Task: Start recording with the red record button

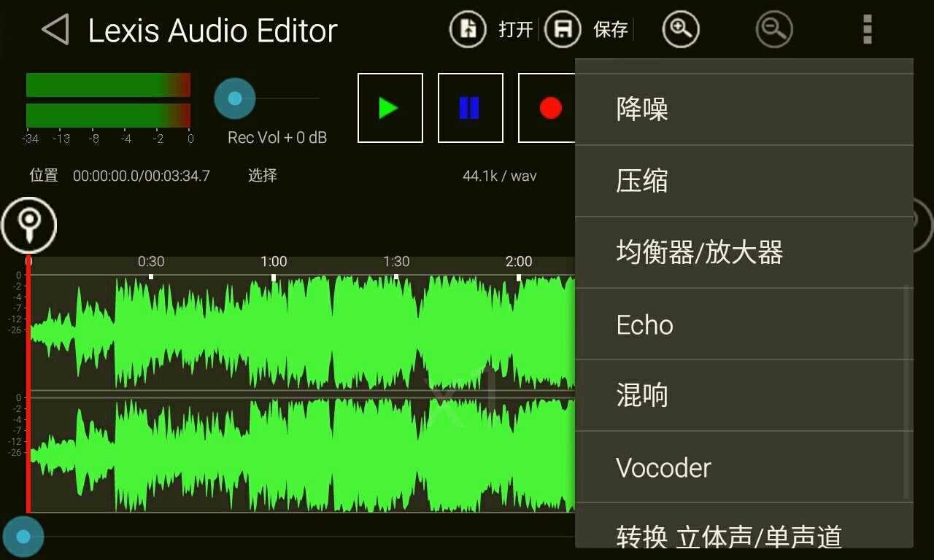Action: (550, 108)
